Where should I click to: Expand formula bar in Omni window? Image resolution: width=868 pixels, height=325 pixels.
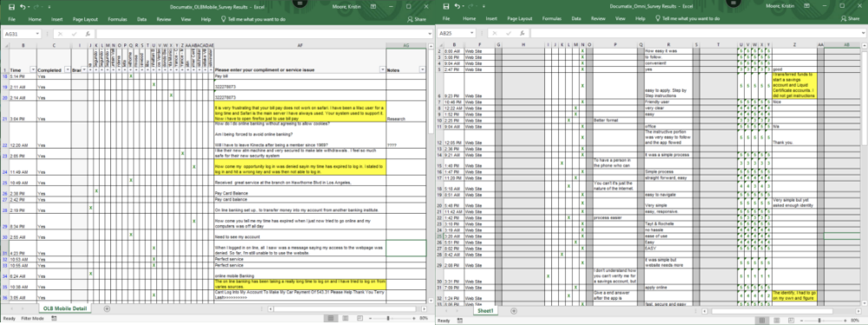[864, 34]
